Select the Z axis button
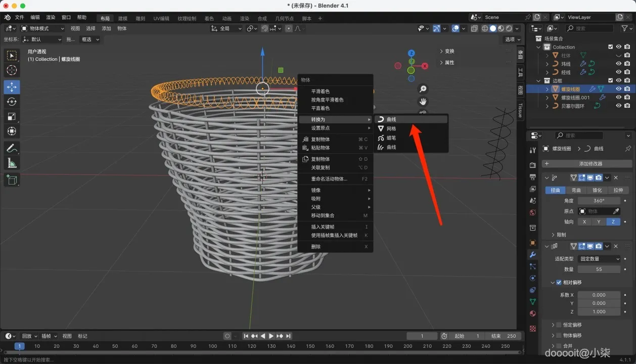 (x=613, y=222)
